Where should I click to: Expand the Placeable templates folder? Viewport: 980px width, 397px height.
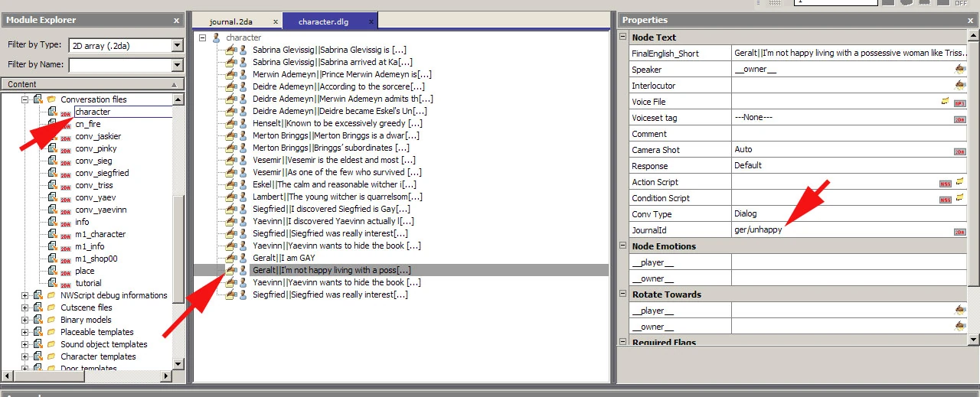[25, 332]
